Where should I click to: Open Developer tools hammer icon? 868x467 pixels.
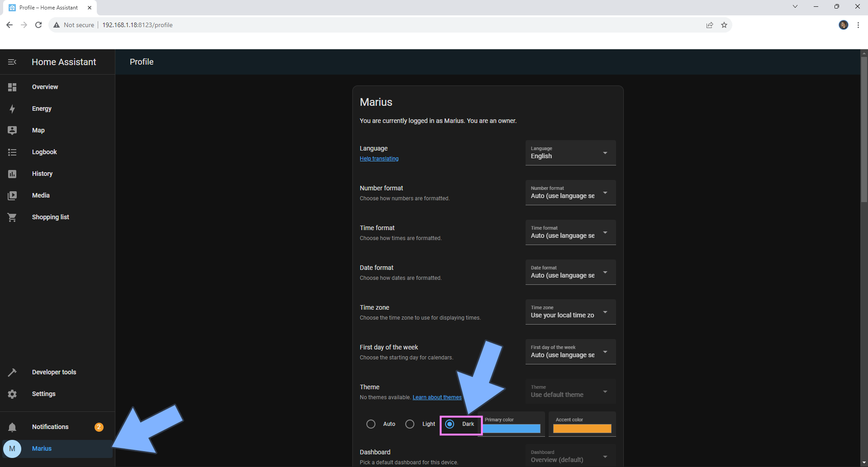pos(12,372)
